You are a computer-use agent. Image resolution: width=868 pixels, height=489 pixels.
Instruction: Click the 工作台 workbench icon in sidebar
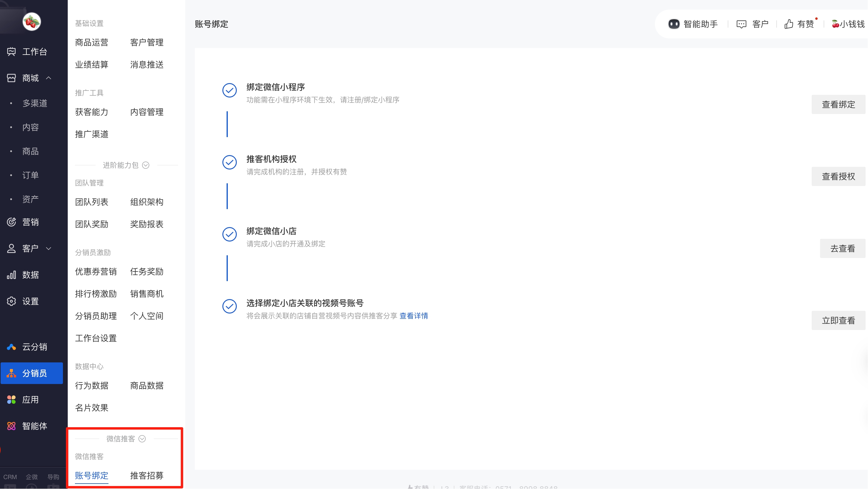(x=11, y=52)
